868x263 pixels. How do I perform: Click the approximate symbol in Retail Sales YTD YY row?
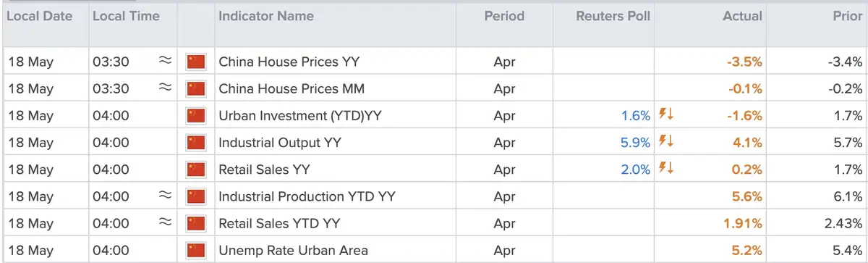tap(165, 223)
